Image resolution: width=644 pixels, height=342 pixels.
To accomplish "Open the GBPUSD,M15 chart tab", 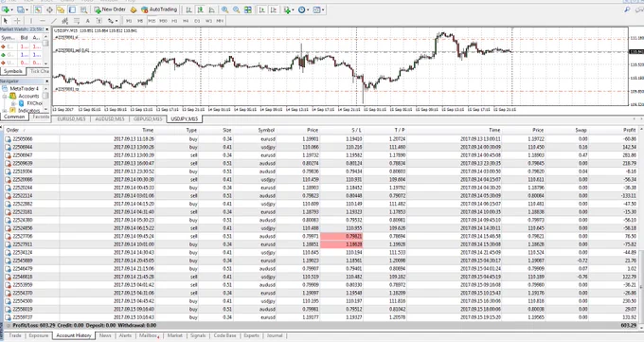I will tap(148, 119).
